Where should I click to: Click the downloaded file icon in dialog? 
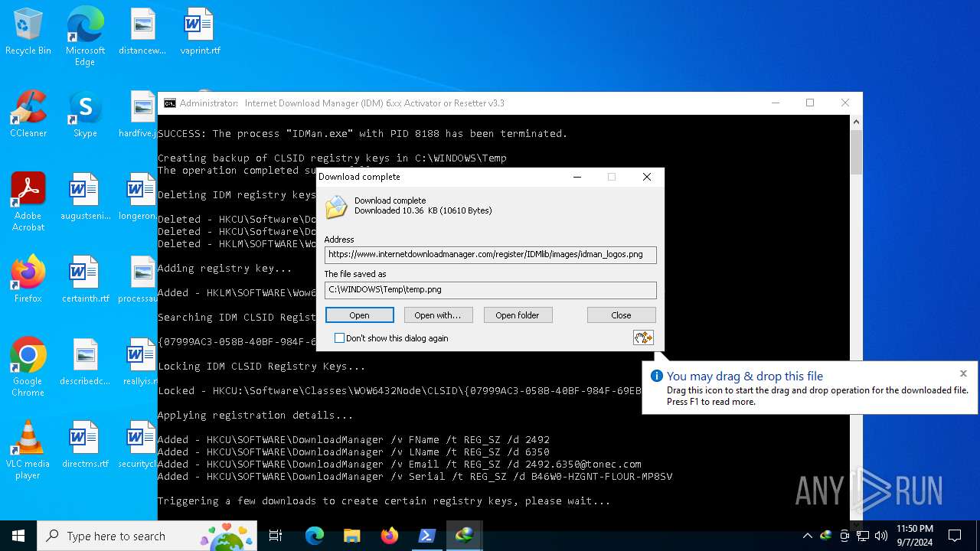pyautogui.click(x=336, y=207)
